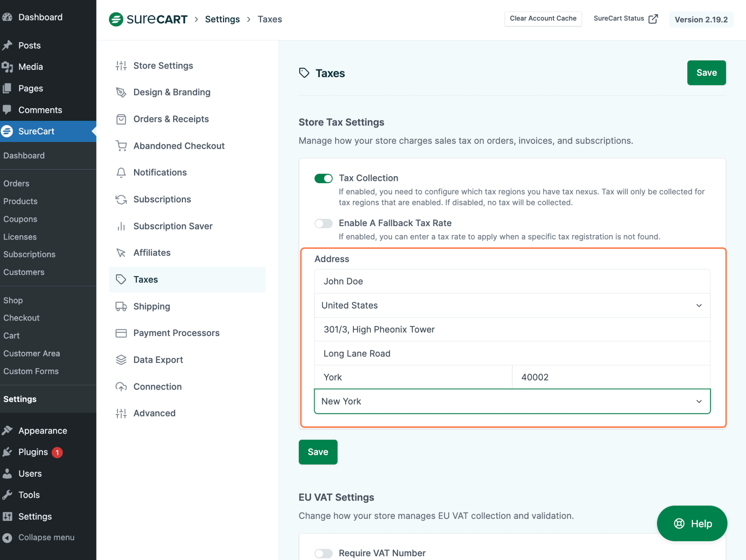Enable the Fallback Tax Rate toggle
Viewport: 746px width, 560px height.
323,223
